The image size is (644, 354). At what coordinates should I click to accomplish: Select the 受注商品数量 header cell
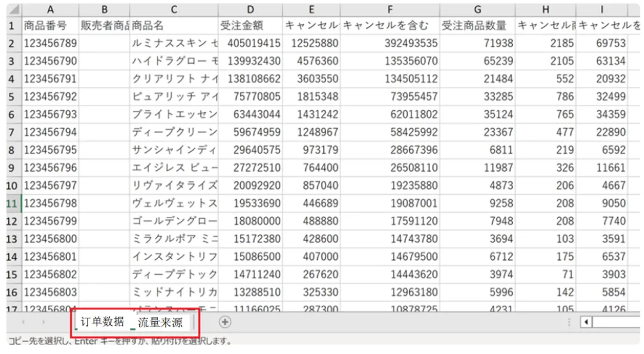(x=477, y=26)
